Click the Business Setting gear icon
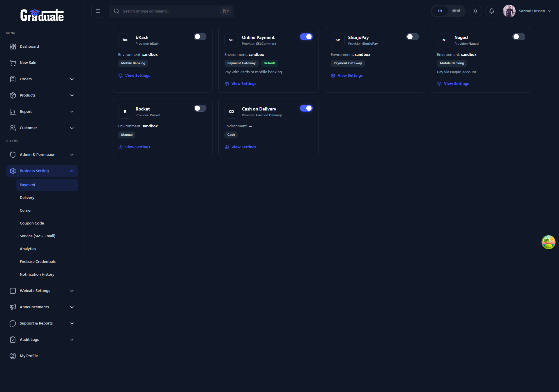 13,171
